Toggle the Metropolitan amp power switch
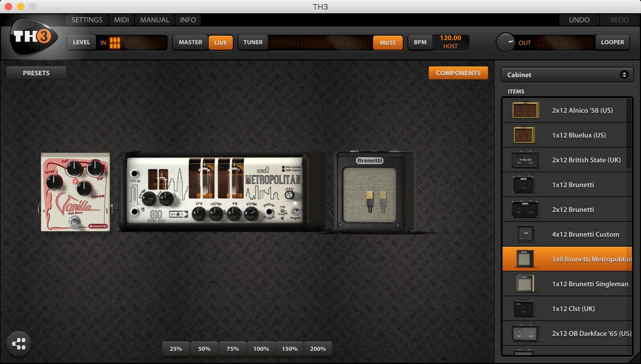The width and height of the screenshot is (641, 364). (295, 211)
